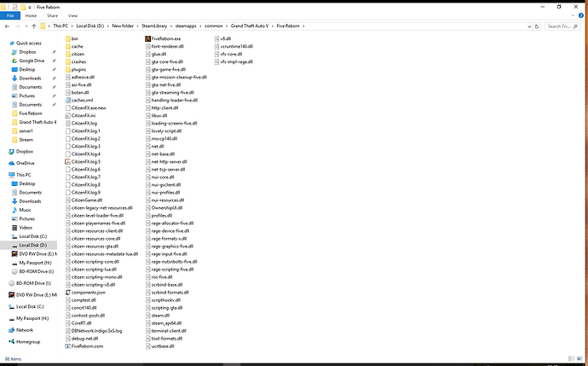This screenshot has height=366, width=588.
Task: Go up one folder level
Action: tap(34, 26)
